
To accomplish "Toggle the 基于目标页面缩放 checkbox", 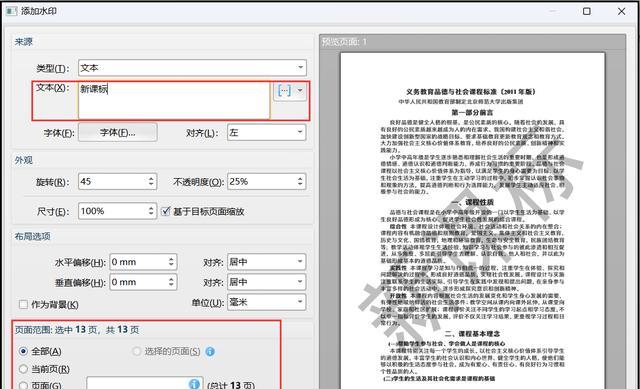I will 165,211.
